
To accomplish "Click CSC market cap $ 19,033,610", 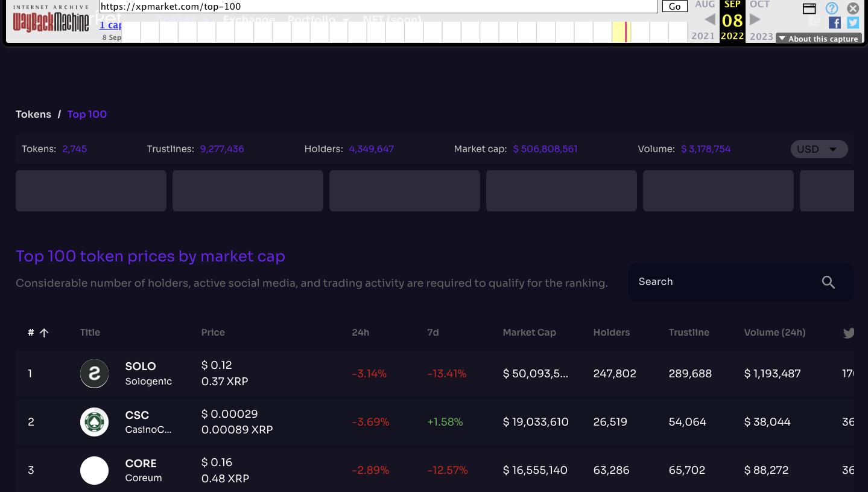I will tap(536, 422).
